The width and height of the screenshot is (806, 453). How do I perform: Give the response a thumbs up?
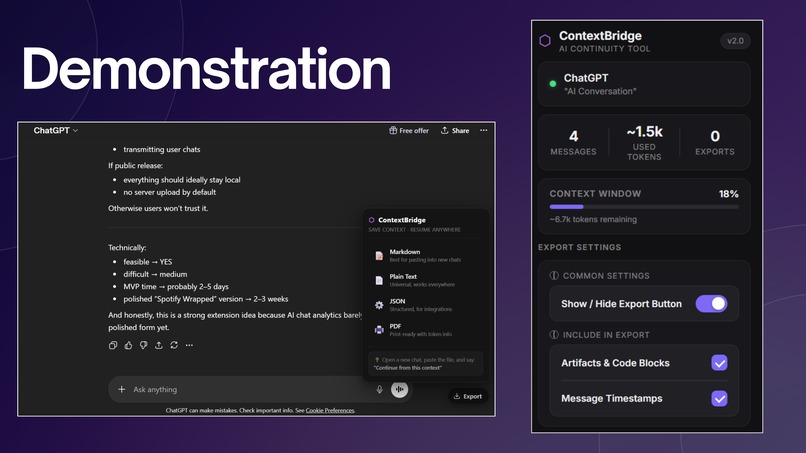[129, 346]
